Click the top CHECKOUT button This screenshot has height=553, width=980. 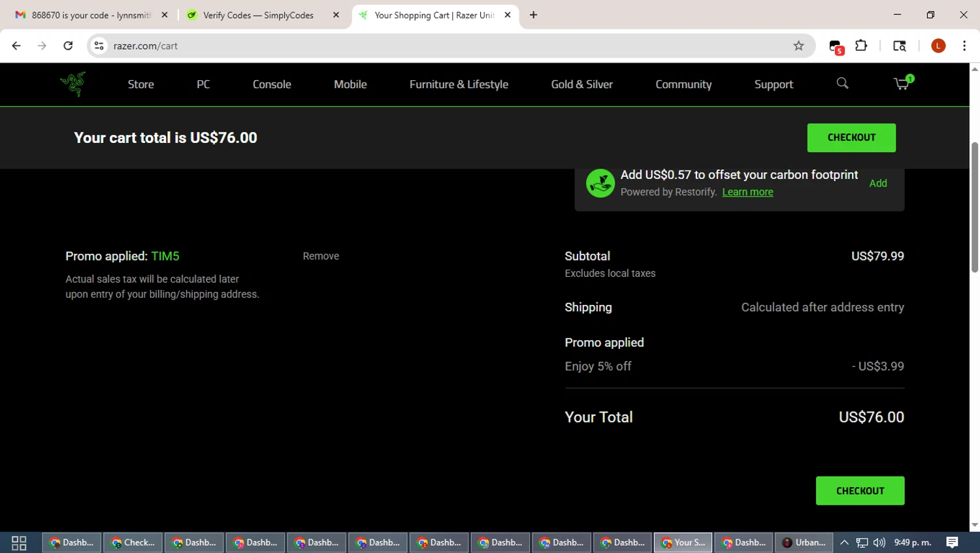[851, 138]
